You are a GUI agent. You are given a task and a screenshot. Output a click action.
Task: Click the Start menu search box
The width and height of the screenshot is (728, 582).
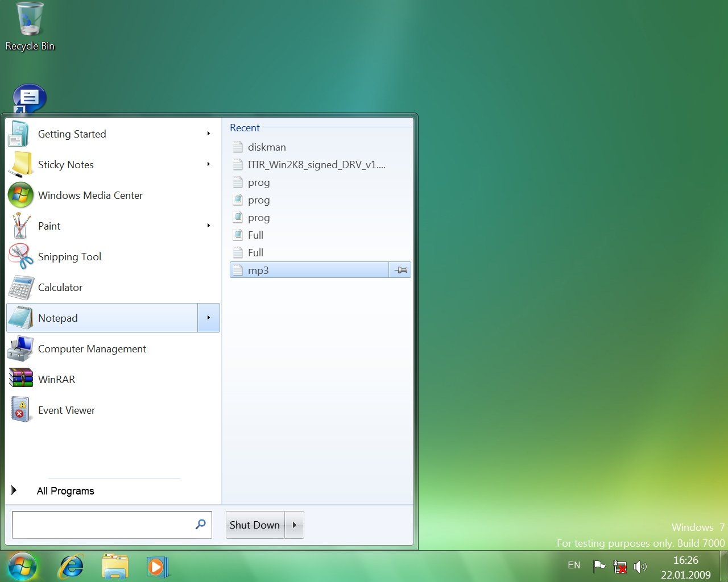[112, 525]
